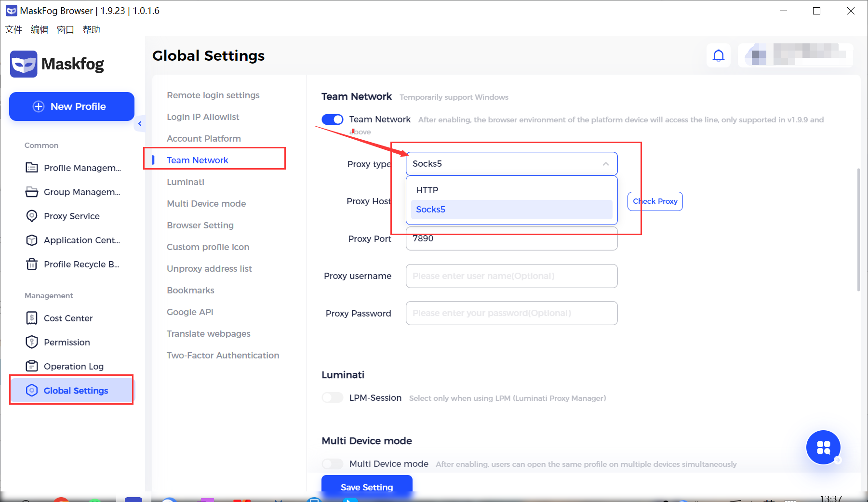Image resolution: width=868 pixels, height=502 pixels.
Task: Click the Proxy Port field showing 7890
Action: click(x=512, y=238)
